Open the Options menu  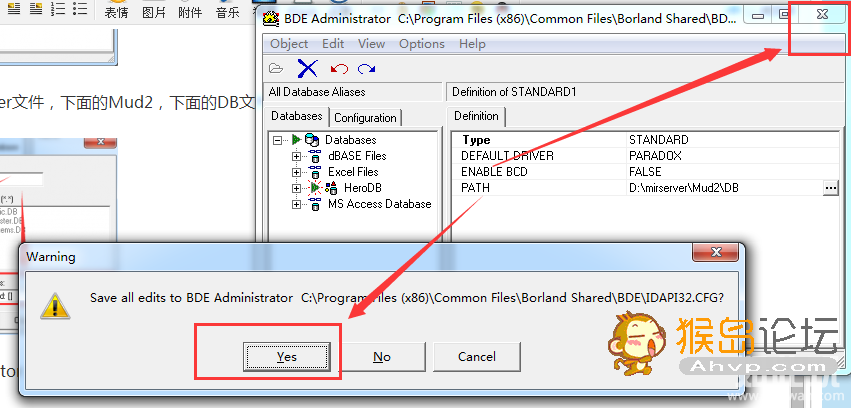pos(422,44)
